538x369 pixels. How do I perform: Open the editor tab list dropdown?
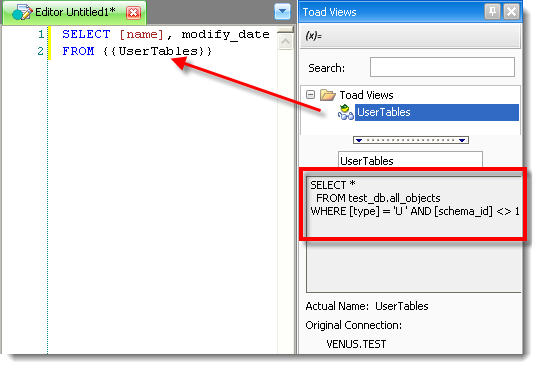282,12
